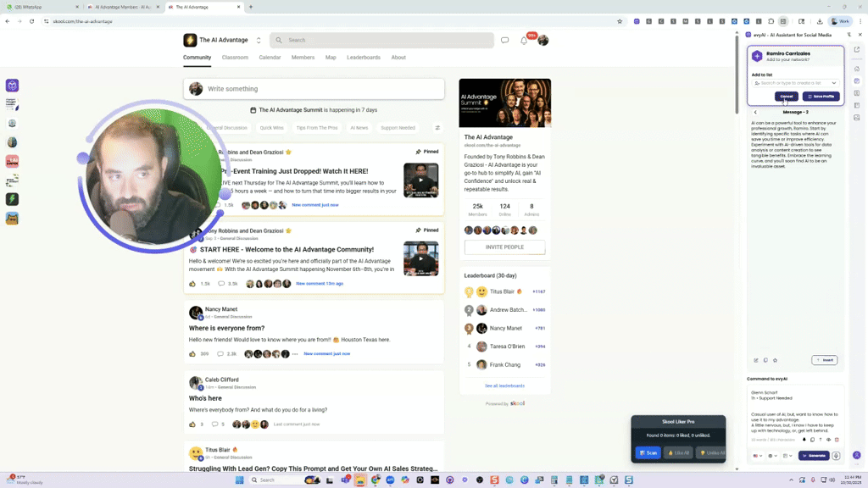Open the green lightning bolt sidebar icon
This screenshot has height=488, width=868.
[12, 199]
